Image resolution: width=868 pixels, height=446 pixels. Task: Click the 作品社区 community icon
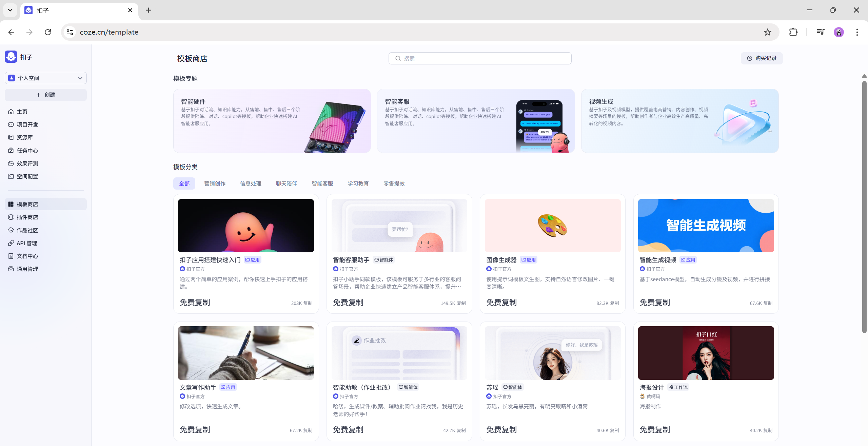pyautogui.click(x=11, y=230)
